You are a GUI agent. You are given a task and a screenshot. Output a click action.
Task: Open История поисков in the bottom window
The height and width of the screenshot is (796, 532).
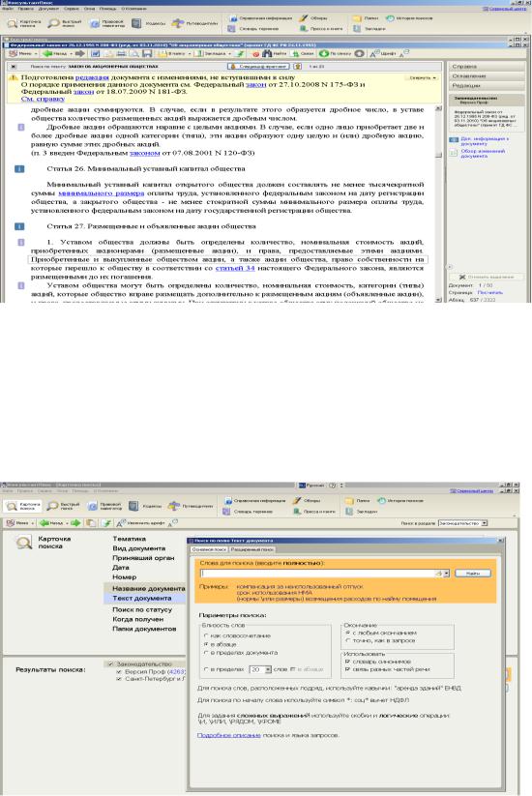pyautogui.click(x=402, y=501)
